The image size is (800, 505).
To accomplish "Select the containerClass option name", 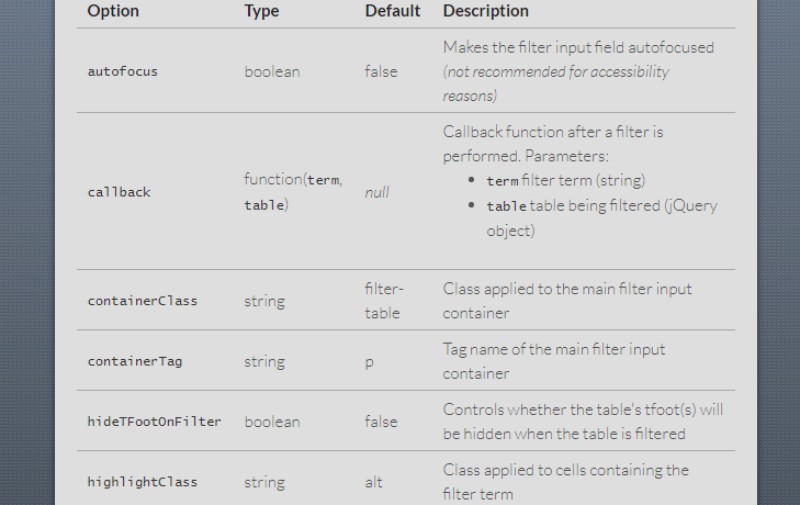I will pos(142,301).
